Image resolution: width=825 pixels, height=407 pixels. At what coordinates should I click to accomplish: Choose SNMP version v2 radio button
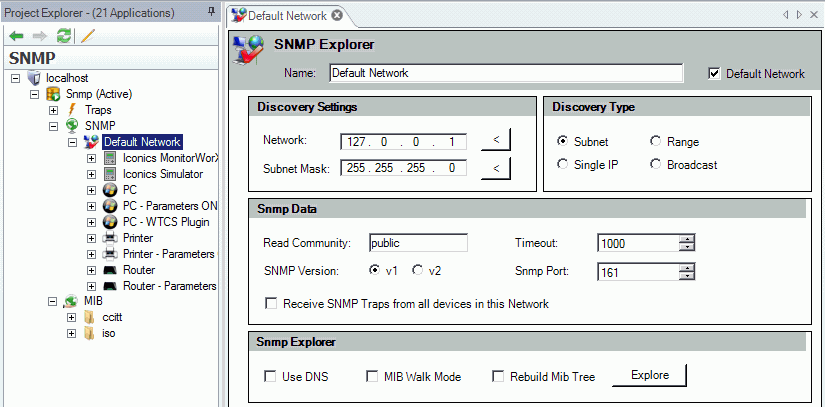(x=417, y=270)
